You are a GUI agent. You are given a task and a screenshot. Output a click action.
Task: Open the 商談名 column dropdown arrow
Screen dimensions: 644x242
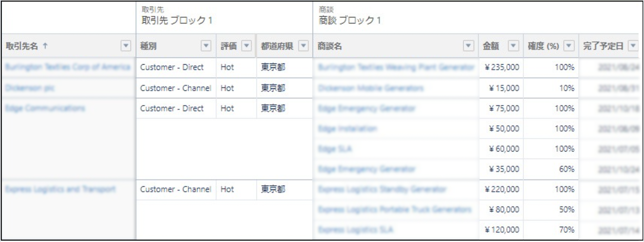click(x=468, y=46)
